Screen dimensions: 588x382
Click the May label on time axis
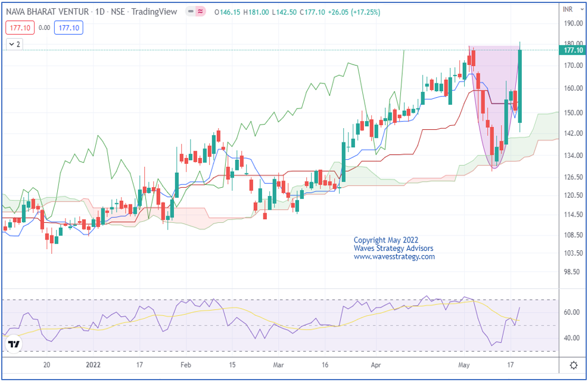(464, 365)
